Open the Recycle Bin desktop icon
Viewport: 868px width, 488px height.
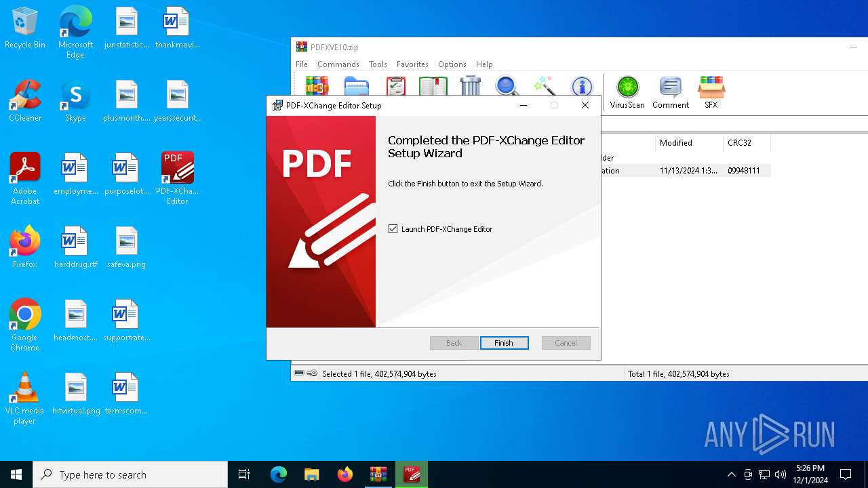point(25,28)
